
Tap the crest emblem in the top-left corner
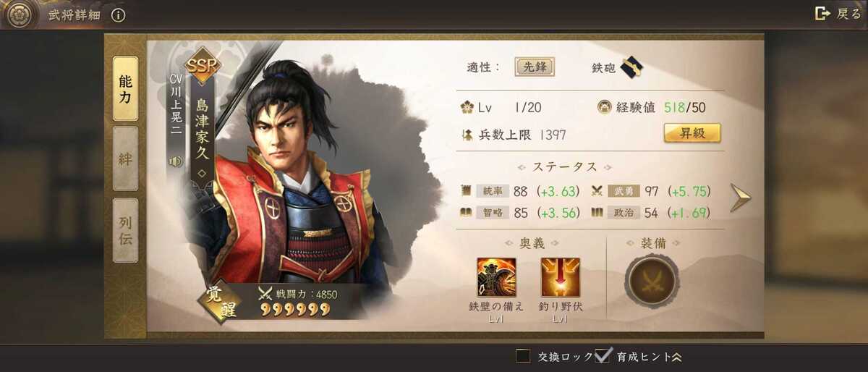click(x=20, y=15)
